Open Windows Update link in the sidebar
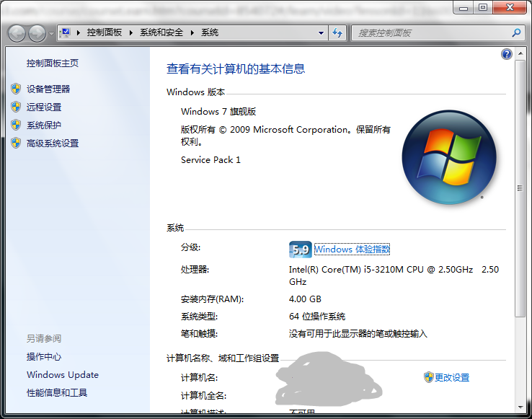Image resolution: width=532 pixels, height=419 pixels. (x=63, y=375)
